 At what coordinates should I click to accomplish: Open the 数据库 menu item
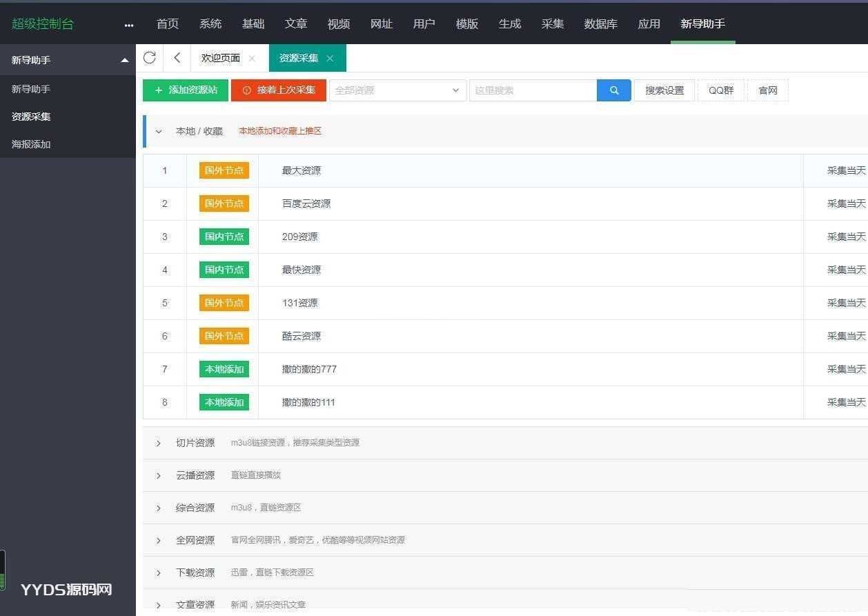[x=600, y=23]
